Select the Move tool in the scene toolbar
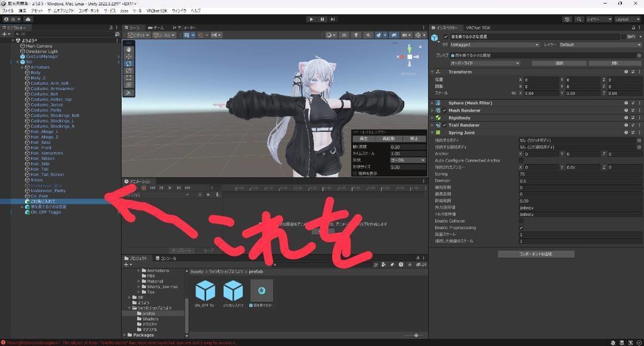 [x=129, y=56]
